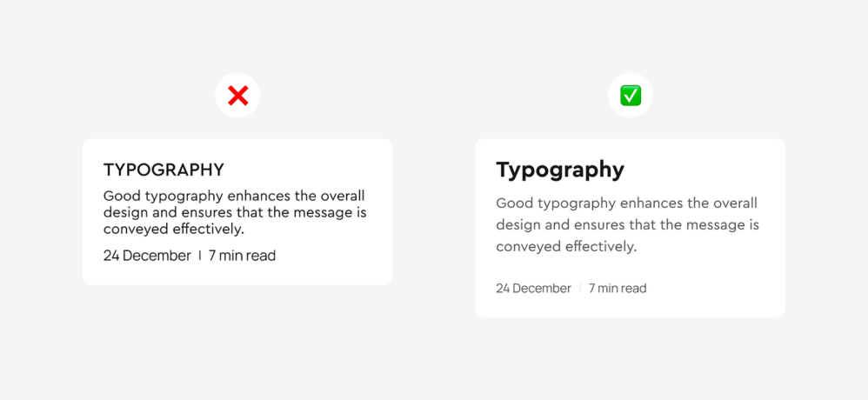Viewport: 868px width, 400px height.
Task: Click the red X icon
Action: pos(237,96)
